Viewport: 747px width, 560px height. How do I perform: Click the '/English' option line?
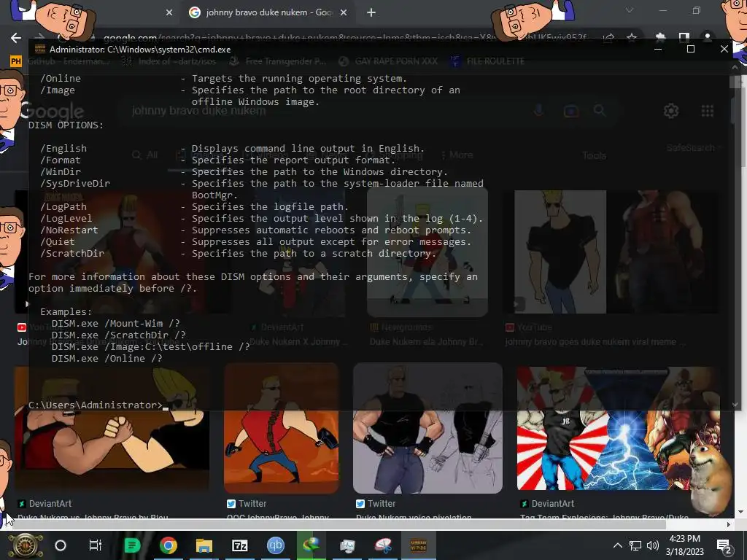click(232, 149)
